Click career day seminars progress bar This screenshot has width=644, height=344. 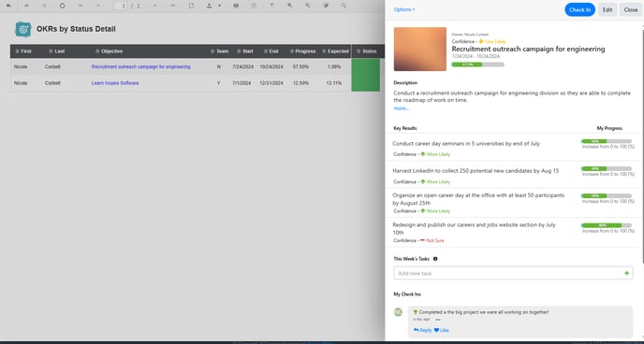pyautogui.click(x=607, y=141)
